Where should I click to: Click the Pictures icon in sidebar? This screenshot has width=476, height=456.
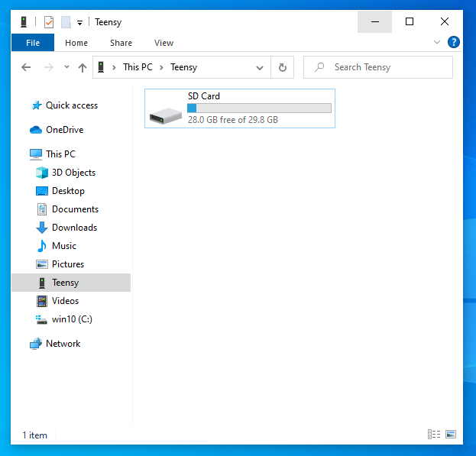click(x=42, y=264)
